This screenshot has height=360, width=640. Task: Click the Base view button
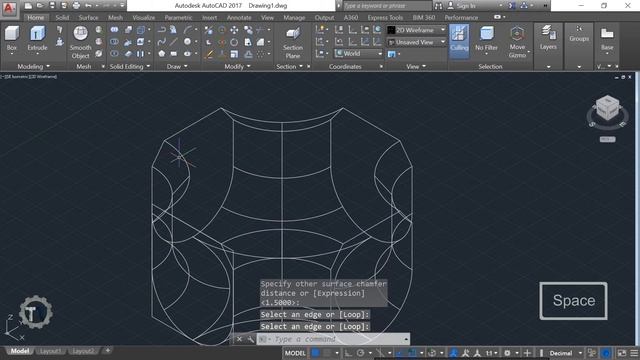(607, 39)
